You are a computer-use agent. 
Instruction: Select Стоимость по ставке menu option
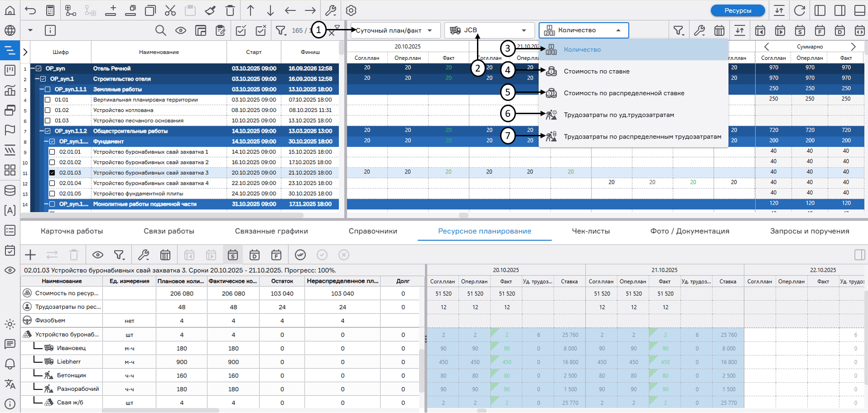tap(596, 71)
